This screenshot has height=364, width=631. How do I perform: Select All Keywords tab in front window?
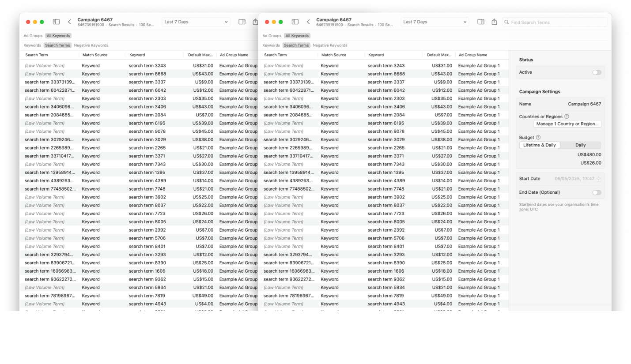click(x=297, y=36)
